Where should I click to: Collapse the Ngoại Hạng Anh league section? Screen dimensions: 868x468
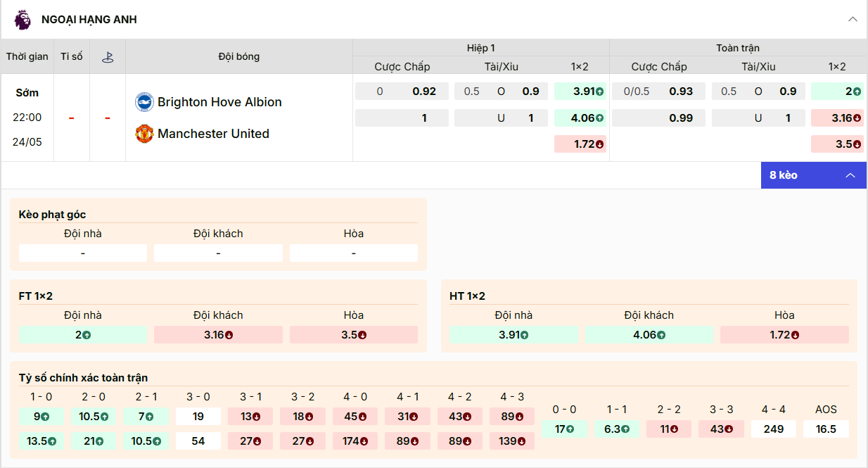853,20
